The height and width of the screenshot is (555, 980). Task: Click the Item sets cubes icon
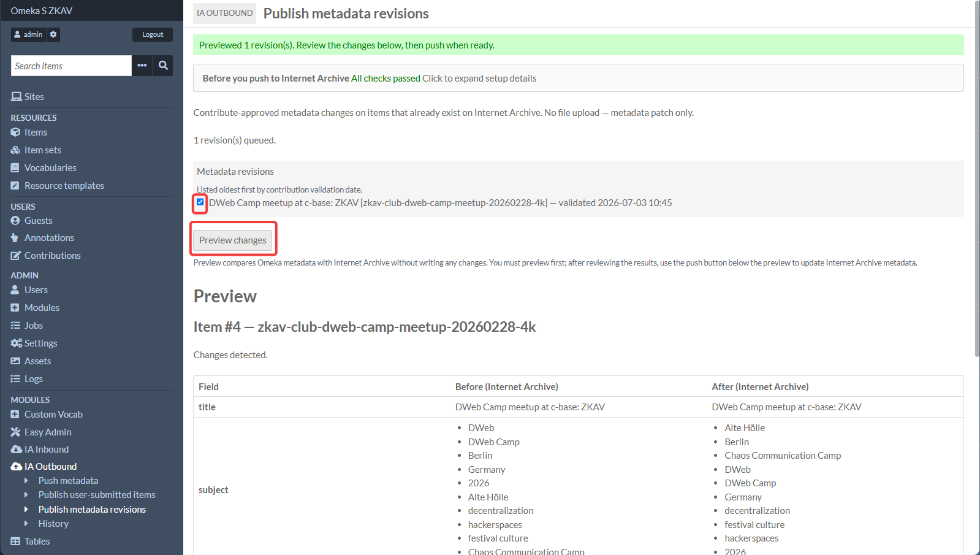[x=16, y=150]
